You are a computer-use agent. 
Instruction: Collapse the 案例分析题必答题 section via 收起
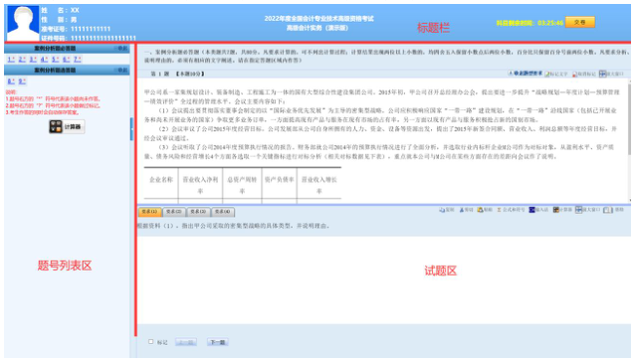121,49
